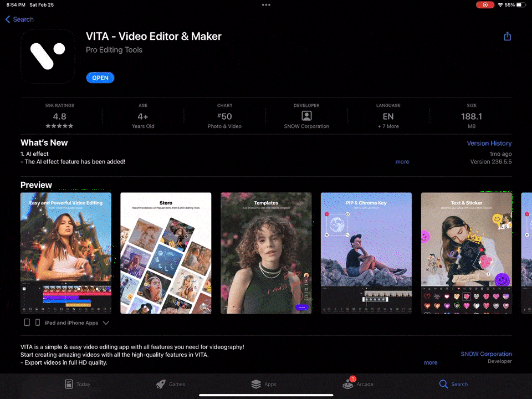Image resolution: width=532 pixels, height=399 pixels.
Task: Tap the iPhone device icon
Action: [38, 323]
